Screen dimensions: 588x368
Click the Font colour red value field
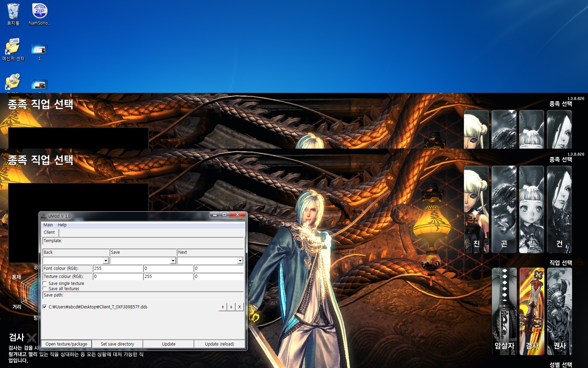118,268
